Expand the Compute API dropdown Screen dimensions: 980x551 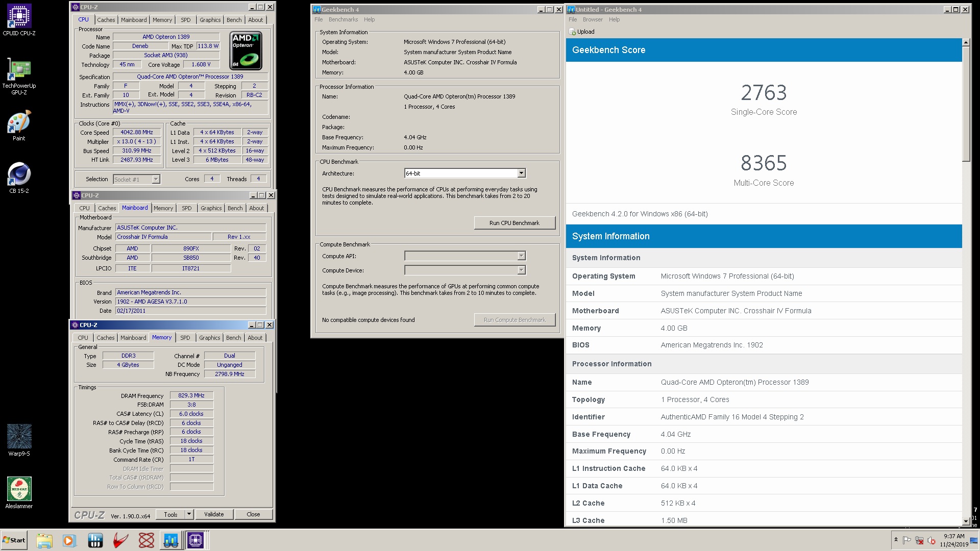[x=521, y=256]
